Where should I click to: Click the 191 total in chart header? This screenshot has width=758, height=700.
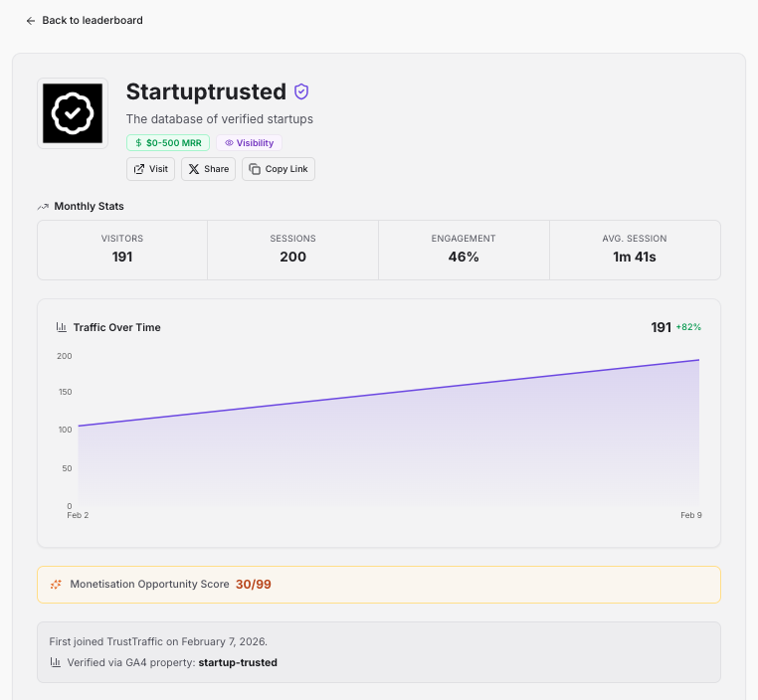662,327
